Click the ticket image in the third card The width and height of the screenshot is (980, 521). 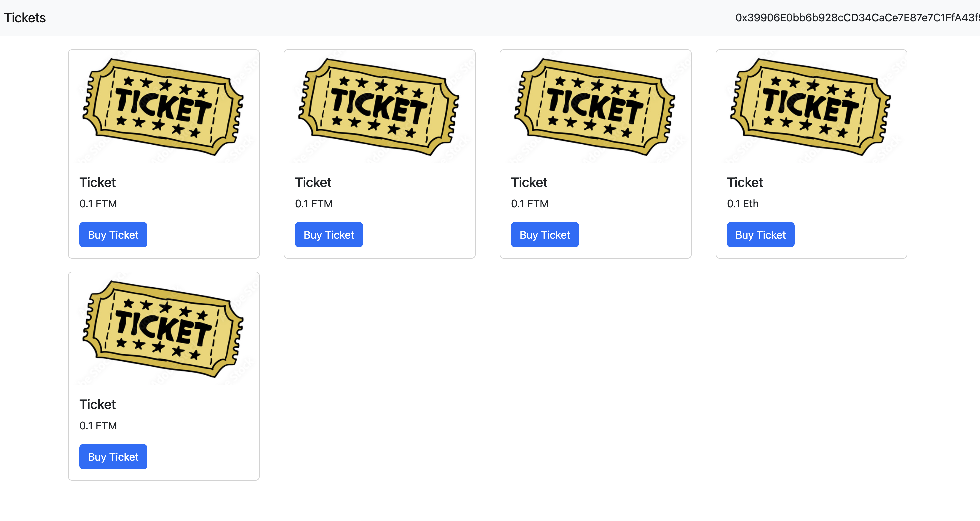595,107
